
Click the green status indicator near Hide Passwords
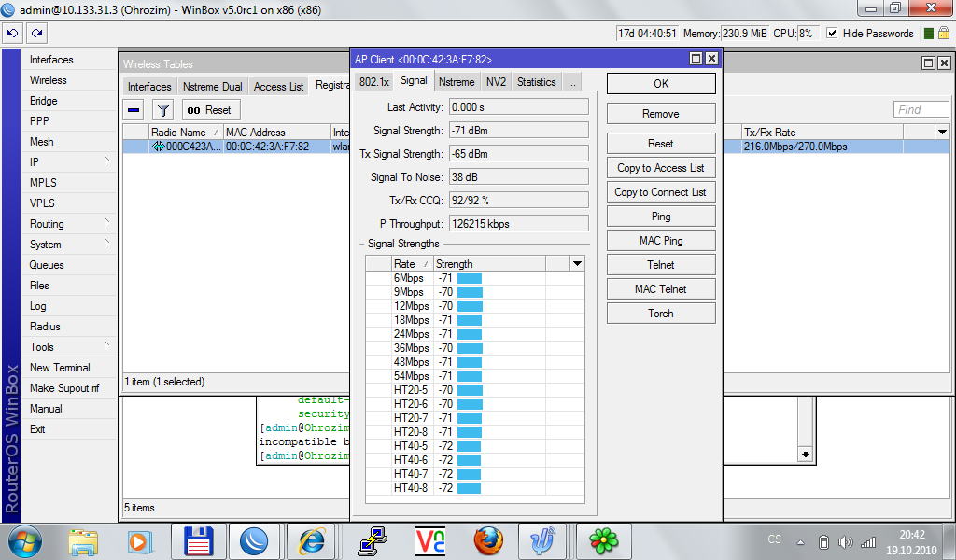(928, 34)
